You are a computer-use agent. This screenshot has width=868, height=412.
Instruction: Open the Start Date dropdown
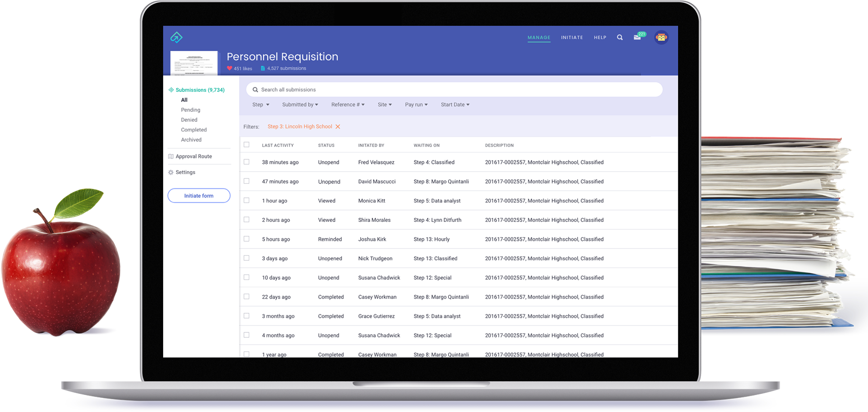pyautogui.click(x=455, y=105)
